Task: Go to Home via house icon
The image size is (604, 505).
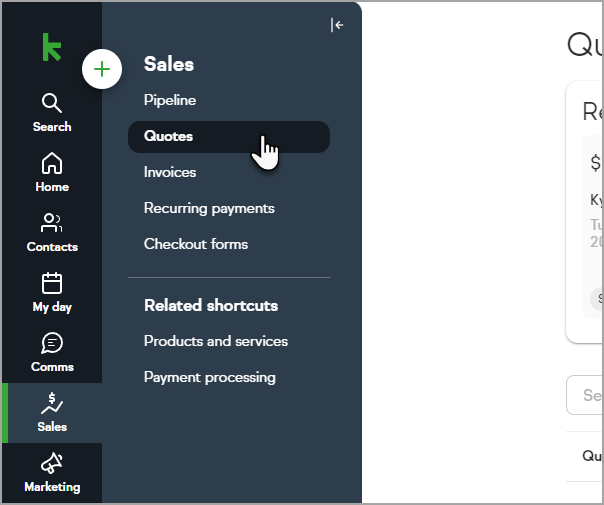Action: 52,163
